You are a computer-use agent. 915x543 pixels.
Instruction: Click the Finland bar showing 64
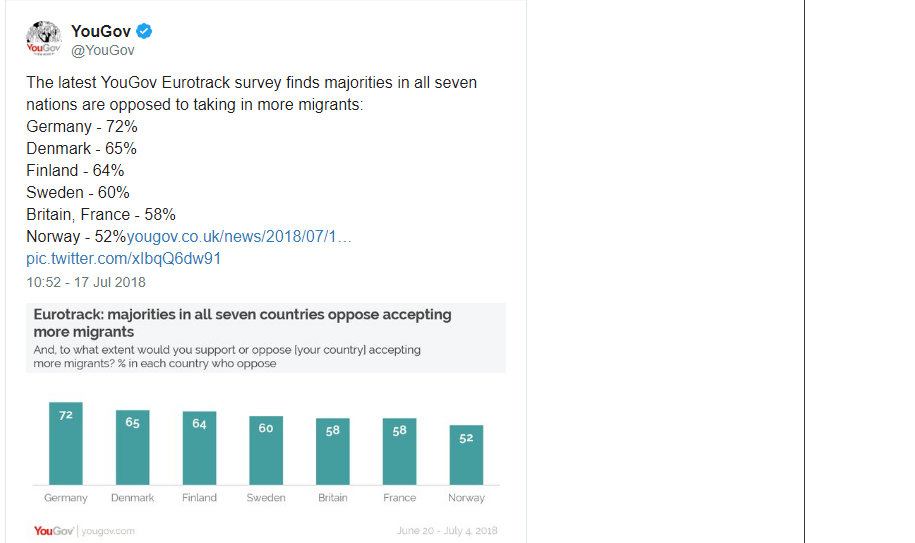200,448
